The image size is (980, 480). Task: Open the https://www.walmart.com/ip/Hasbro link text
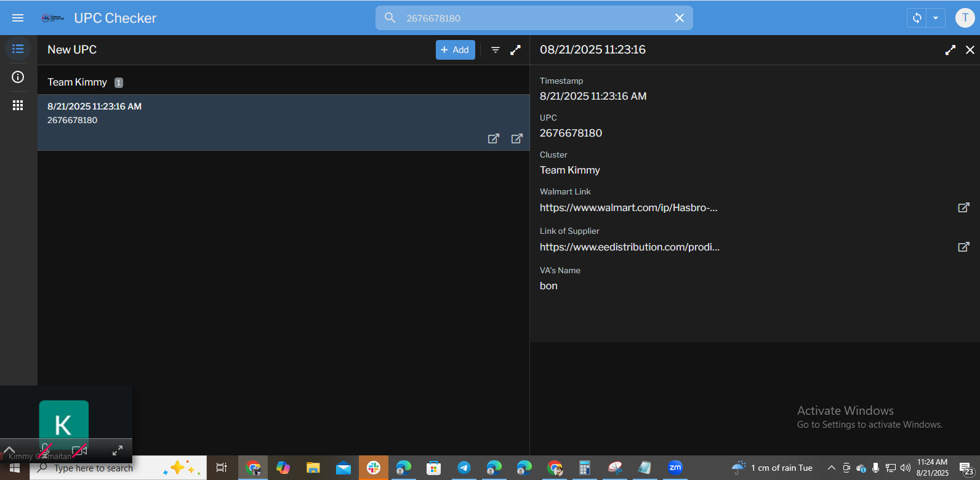(628, 208)
